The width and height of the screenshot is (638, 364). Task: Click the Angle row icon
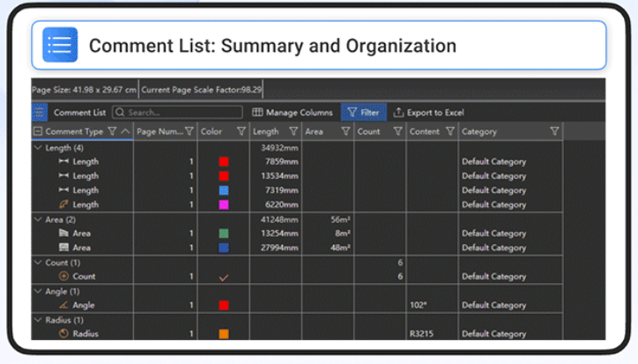point(63,305)
